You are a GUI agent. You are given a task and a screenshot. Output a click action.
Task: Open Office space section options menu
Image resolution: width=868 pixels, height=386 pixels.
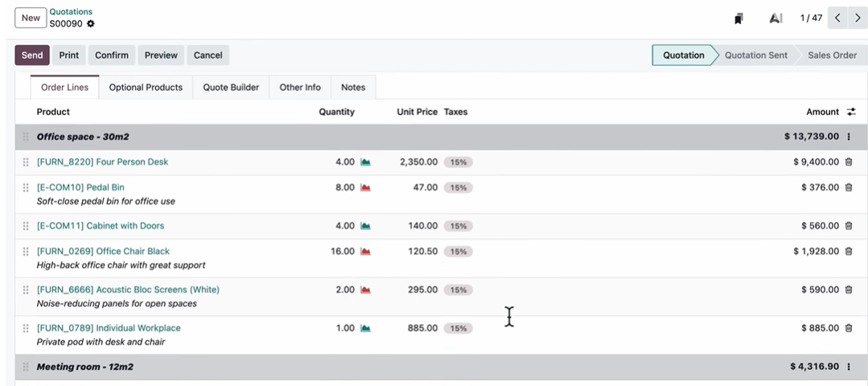point(849,137)
